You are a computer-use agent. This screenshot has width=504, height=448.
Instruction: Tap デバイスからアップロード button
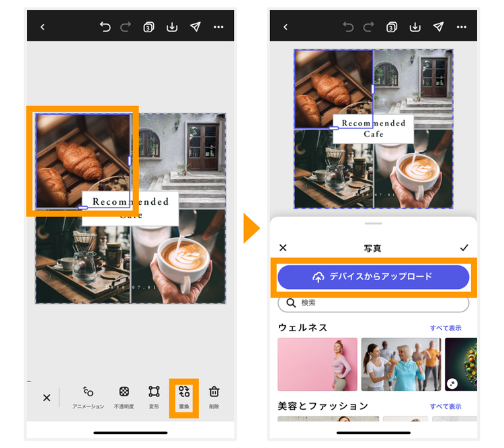point(373,277)
